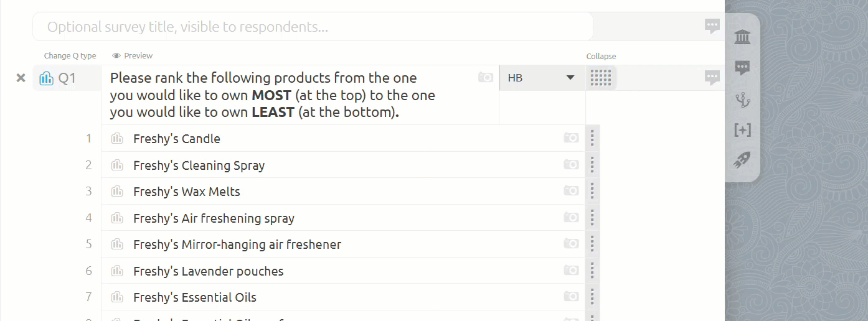Click comment bubble beside survey title
The width and height of the screenshot is (868, 321).
point(712,26)
